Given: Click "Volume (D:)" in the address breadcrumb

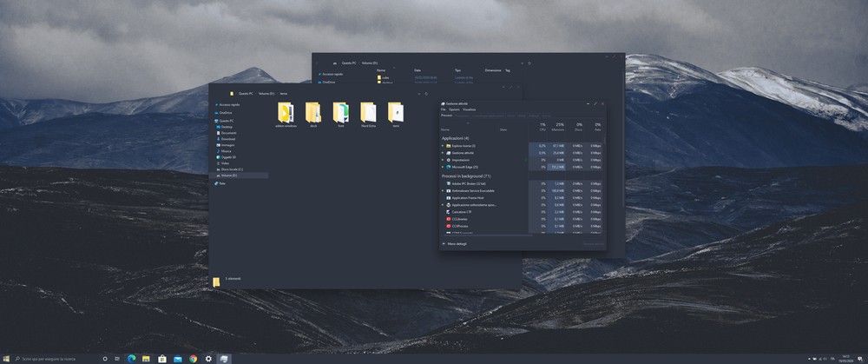Looking at the screenshot, I should click(266, 93).
